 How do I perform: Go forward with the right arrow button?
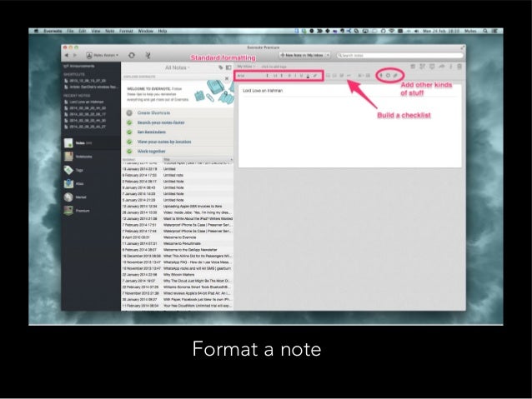pyautogui.click(x=75, y=55)
